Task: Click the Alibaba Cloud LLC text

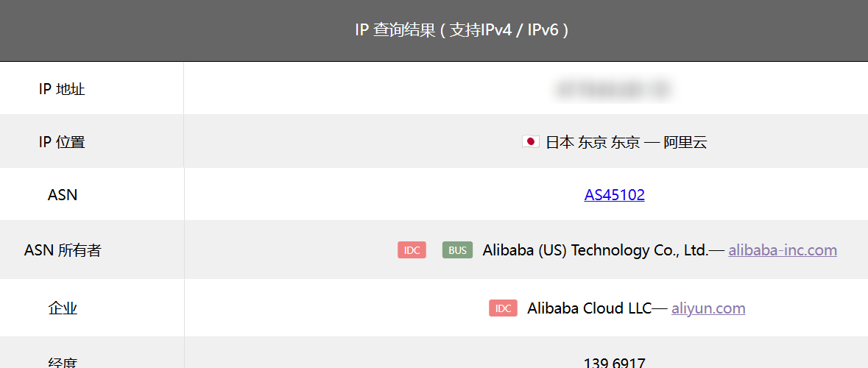Action: [590, 308]
